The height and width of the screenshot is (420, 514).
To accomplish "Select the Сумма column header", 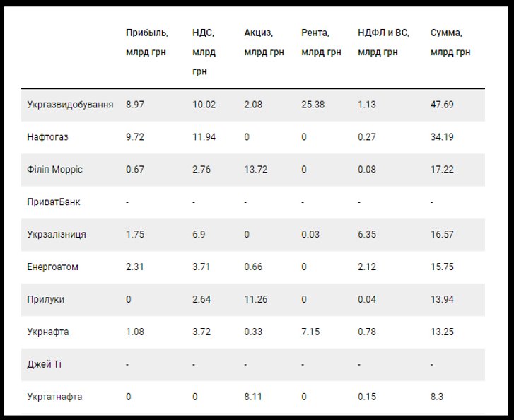I will (450, 42).
